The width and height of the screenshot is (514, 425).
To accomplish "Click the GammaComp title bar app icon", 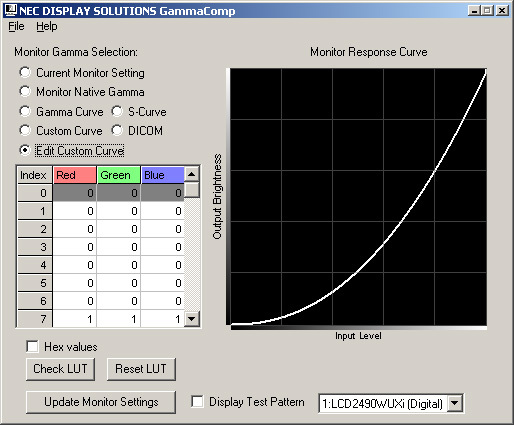I will point(10,10).
